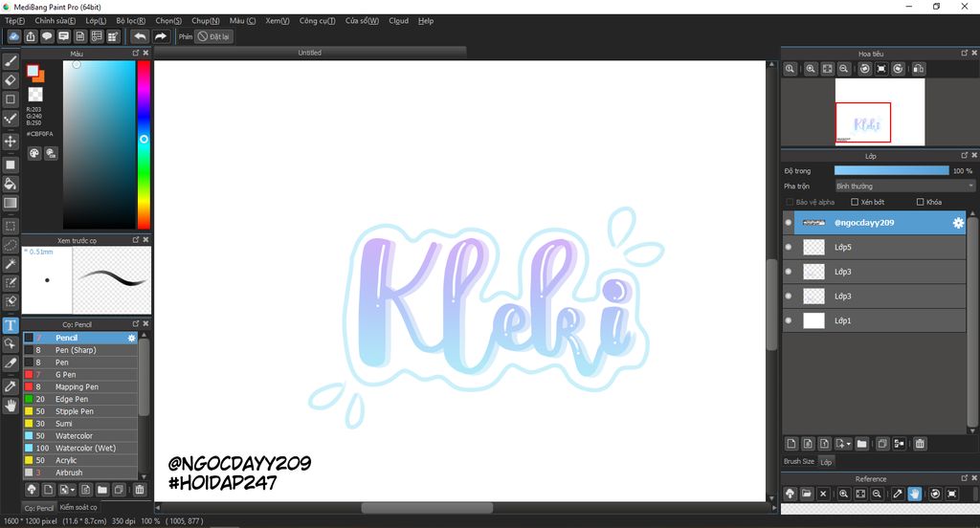Viewport: 980px width, 528px height.
Task: Zoom in within the Hoa tiêu navigator
Action: click(811, 69)
